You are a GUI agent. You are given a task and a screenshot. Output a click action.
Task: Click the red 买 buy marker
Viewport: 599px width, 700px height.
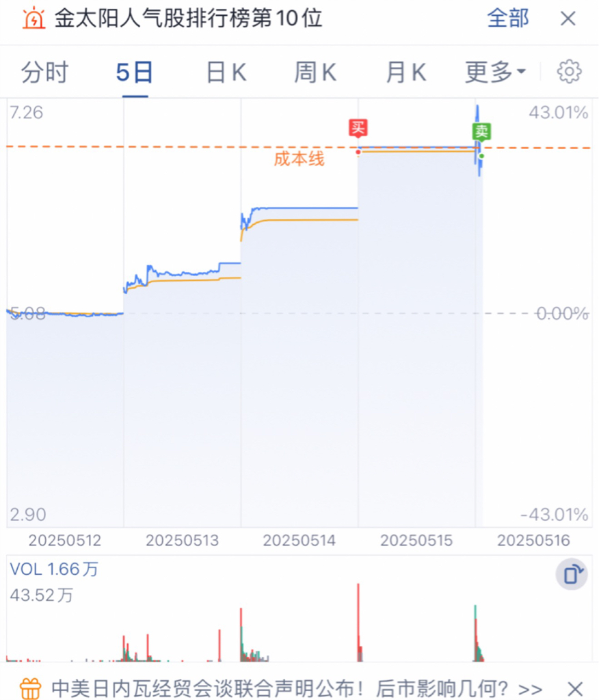pos(358,128)
